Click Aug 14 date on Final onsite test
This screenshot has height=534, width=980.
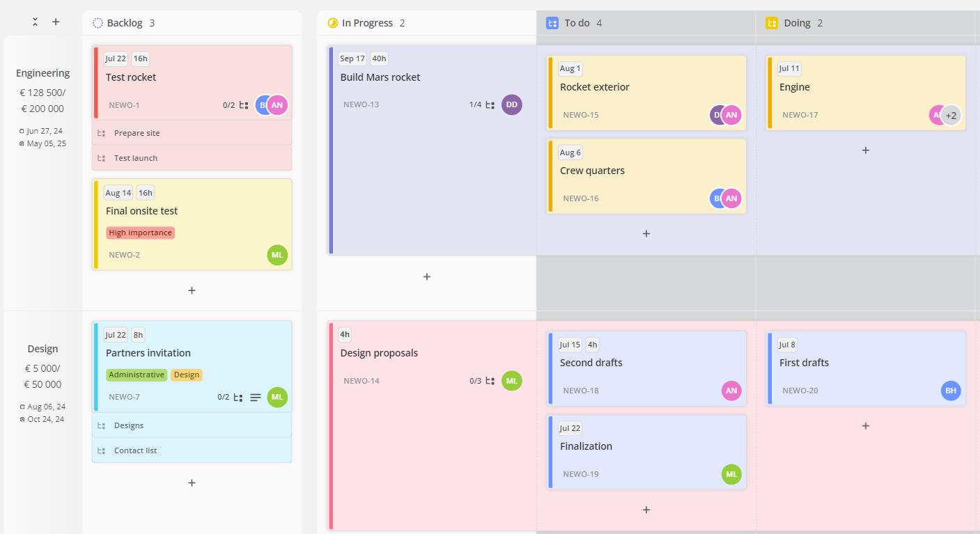point(118,193)
